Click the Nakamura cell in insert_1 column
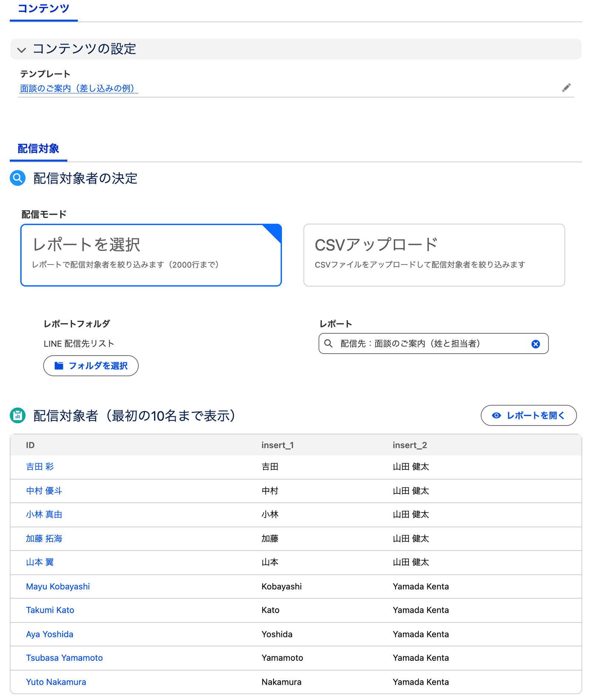592x700 pixels. [x=282, y=682]
